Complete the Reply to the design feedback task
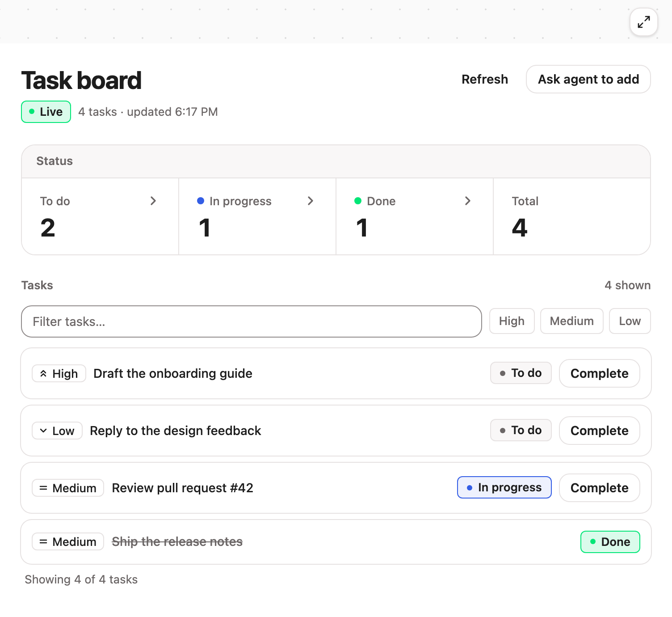Screen dimensions: 672x617 point(600,431)
